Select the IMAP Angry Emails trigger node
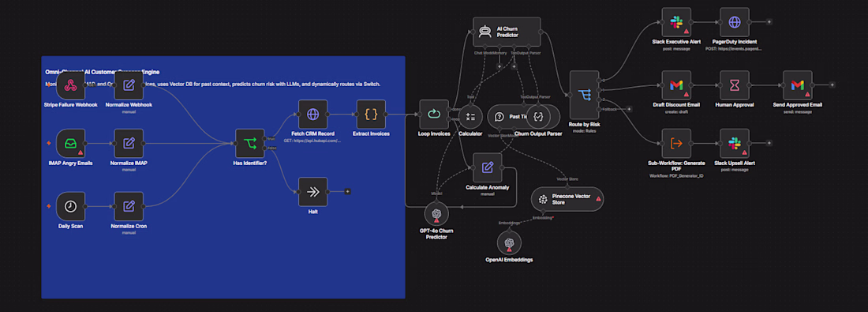 click(x=70, y=144)
